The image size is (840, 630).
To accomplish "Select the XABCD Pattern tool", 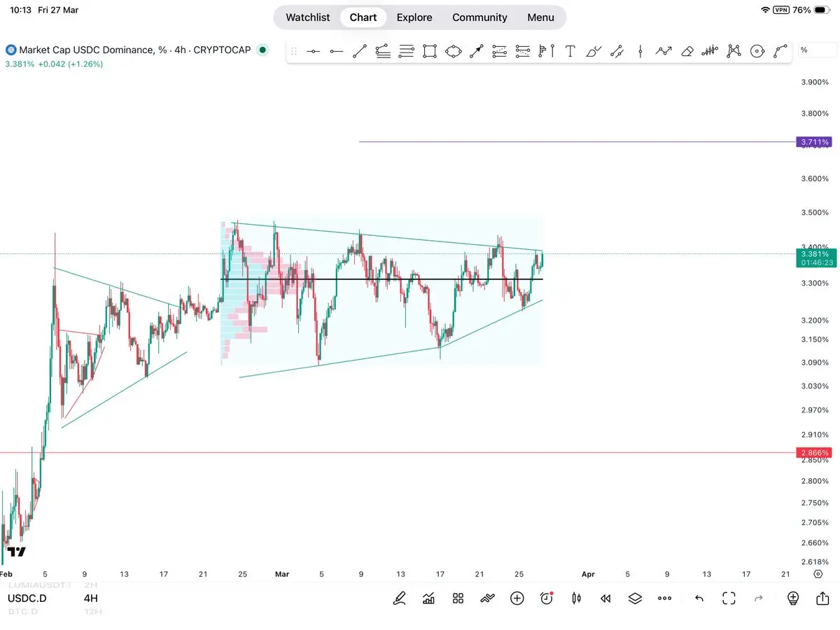I will tap(734, 51).
